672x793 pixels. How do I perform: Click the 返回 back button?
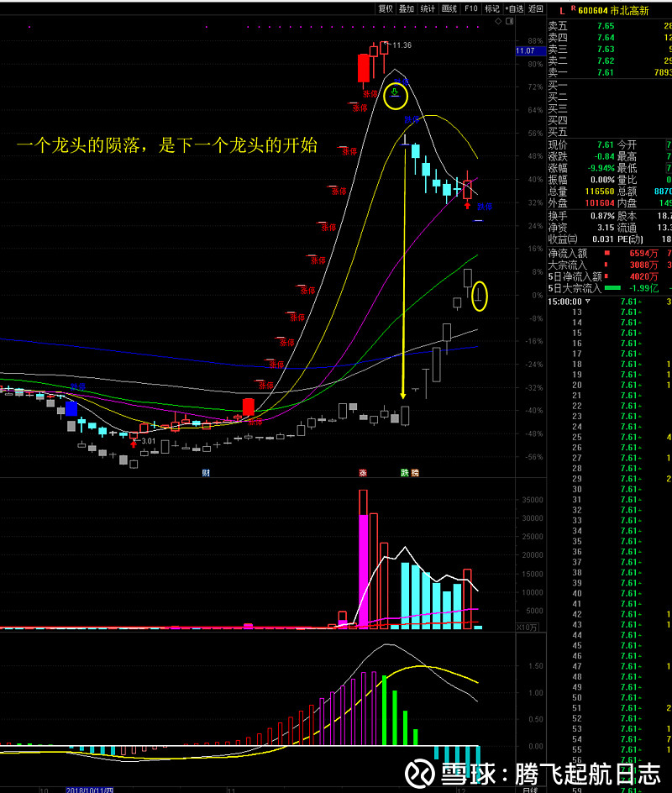click(x=536, y=8)
